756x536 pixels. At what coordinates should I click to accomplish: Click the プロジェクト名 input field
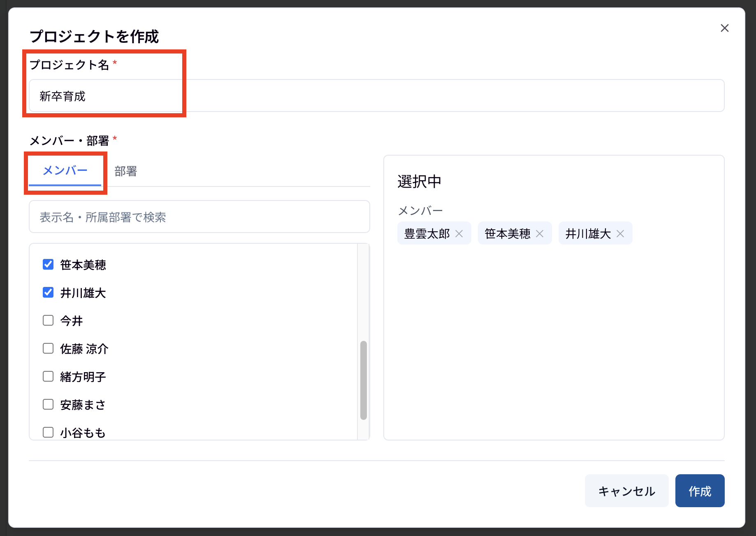click(x=376, y=96)
